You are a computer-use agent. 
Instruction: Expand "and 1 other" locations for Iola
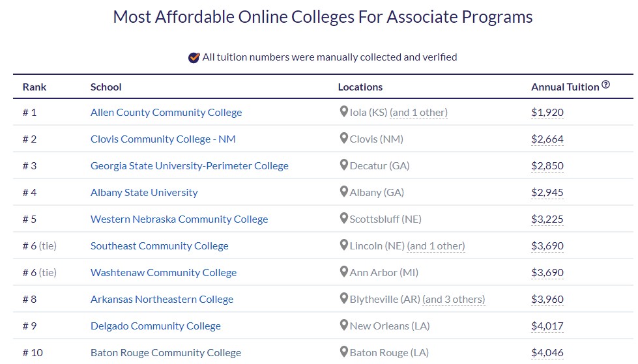coord(418,113)
